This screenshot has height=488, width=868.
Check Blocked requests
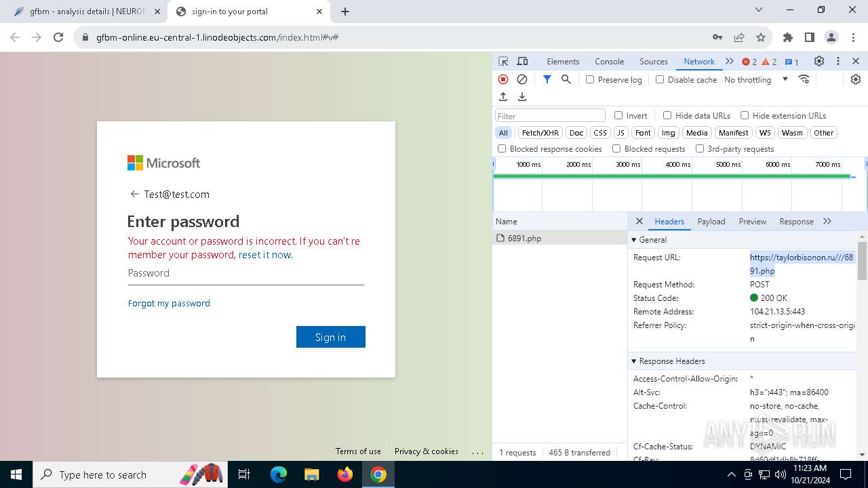click(616, 148)
